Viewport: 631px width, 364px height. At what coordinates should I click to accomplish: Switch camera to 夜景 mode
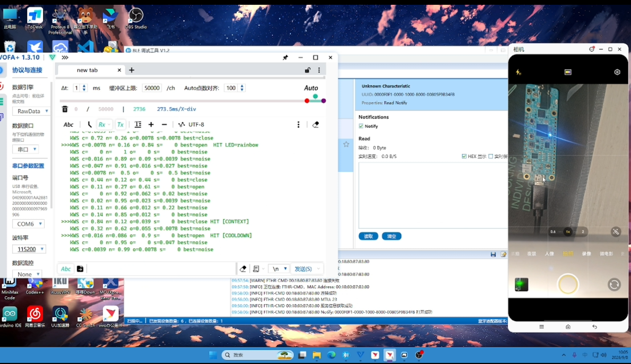pos(532,254)
